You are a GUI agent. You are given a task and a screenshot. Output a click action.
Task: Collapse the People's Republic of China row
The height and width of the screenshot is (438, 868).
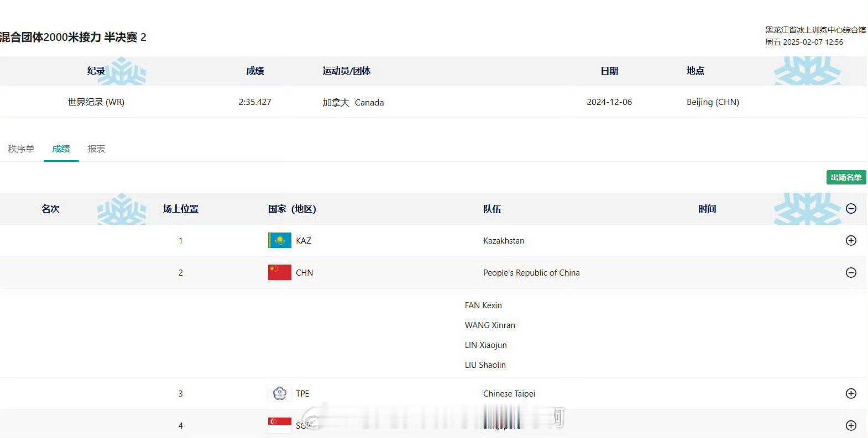[851, 273]
